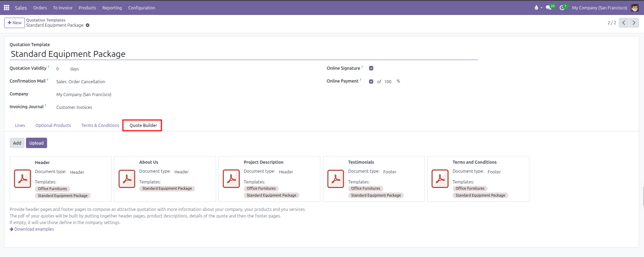This screenshot has width=644, height=257.
Task: Click Office Furnitures tag in Testimonials card
Action: tap(366, 189)
